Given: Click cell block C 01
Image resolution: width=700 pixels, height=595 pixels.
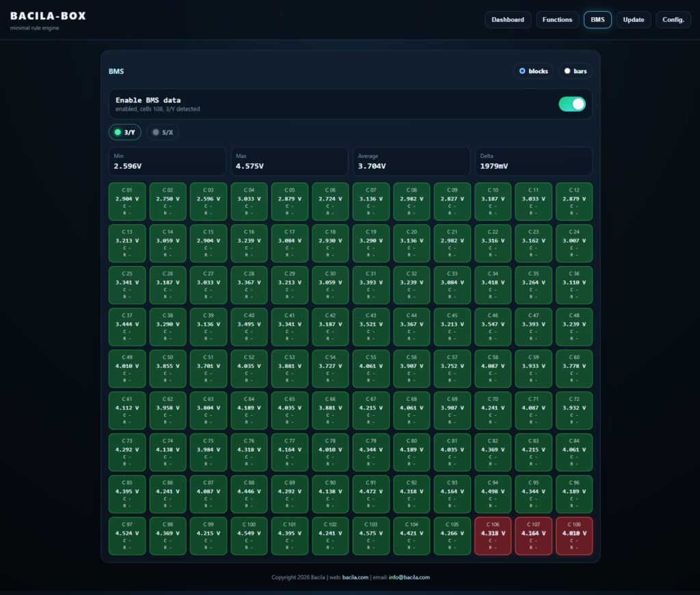Looking at the screenshot, I should click(x=127, y=202).
